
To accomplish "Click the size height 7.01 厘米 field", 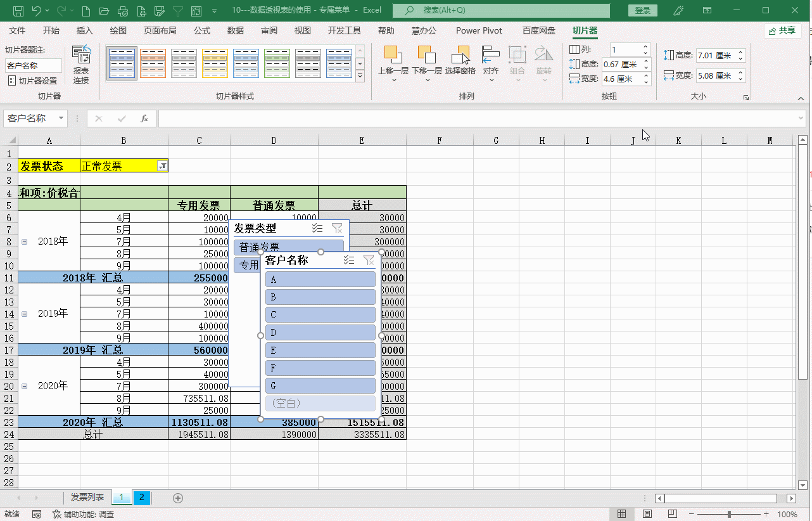I will [x=716, y=56].
